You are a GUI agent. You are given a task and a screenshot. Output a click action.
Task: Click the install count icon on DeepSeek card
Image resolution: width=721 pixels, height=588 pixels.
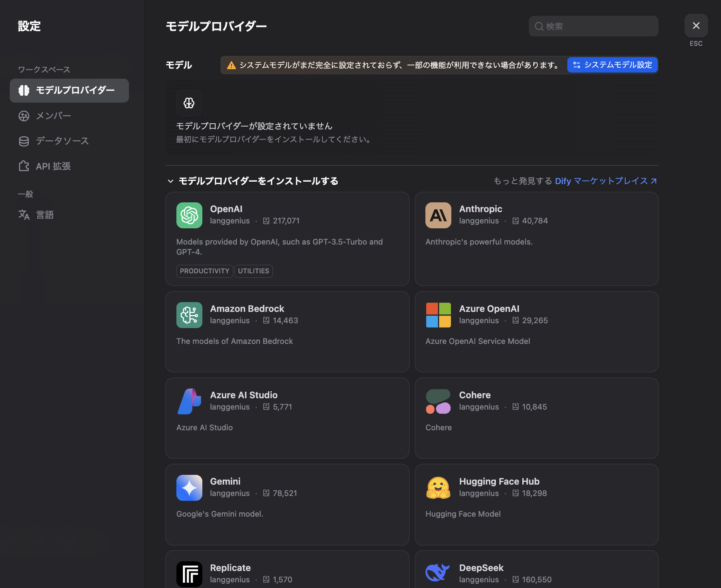tap(515, 579)
